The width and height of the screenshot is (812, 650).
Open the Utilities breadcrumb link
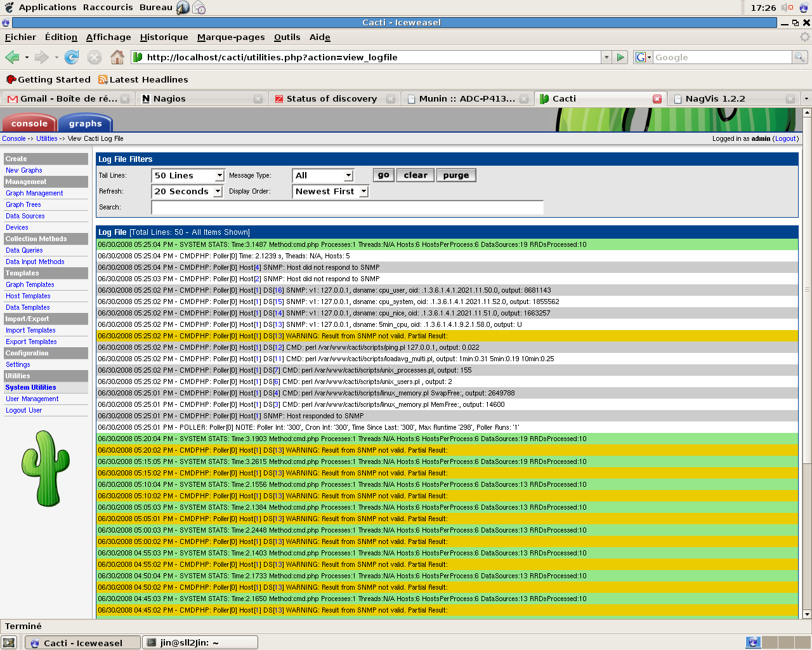[46, 138]
